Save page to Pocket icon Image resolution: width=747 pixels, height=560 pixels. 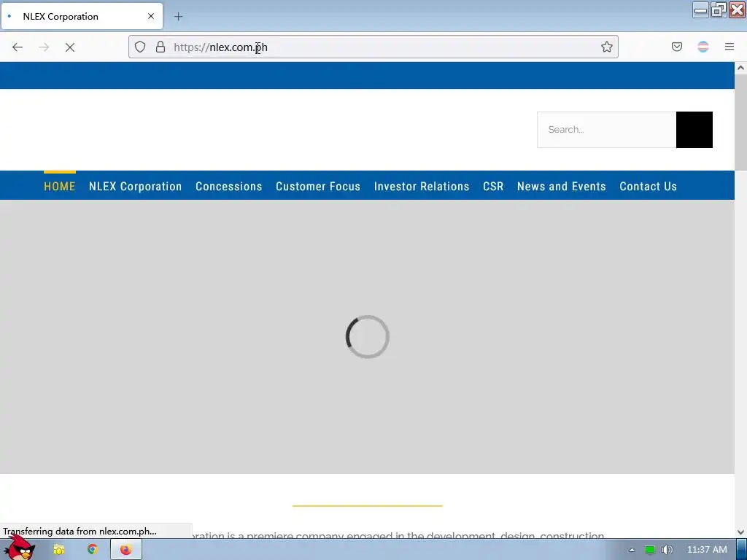coord(676,47)
